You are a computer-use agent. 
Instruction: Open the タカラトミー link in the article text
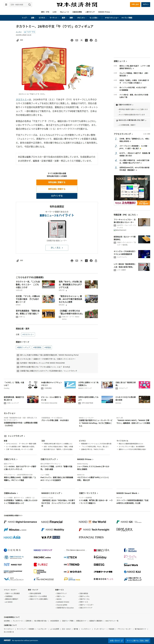pyautogui.click(x=22, y=100)
